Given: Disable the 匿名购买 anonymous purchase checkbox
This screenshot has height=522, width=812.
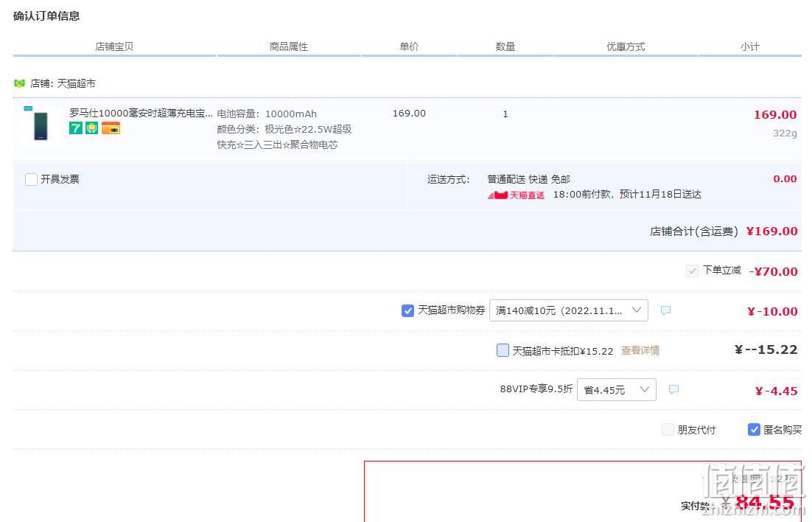Looking at the screenshot, I should click(754, 429).
